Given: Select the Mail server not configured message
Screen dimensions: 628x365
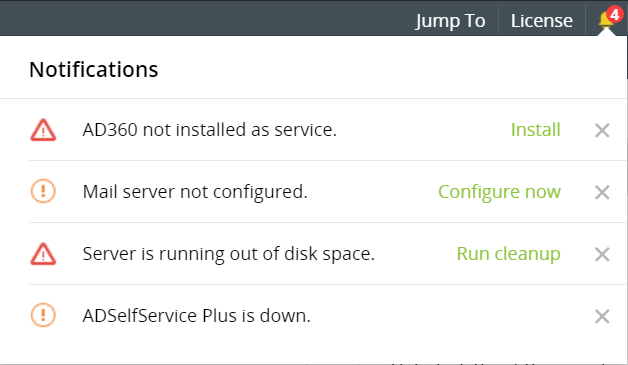Looking at the screenshot, I should click(195, 192).
